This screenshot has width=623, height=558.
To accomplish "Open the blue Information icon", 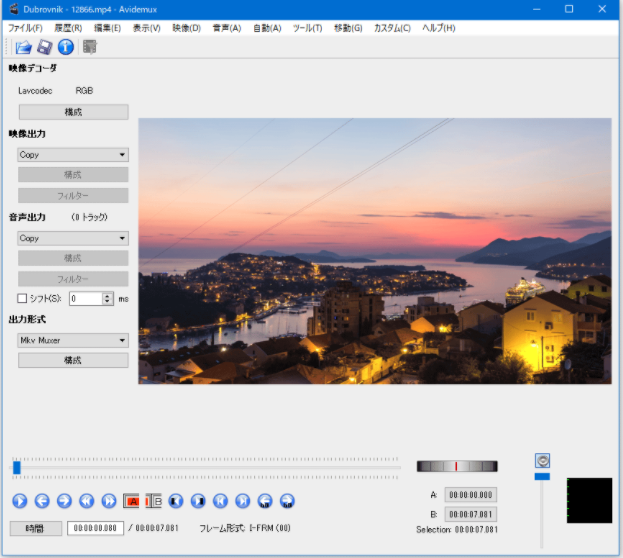I will (x=66, y=47).
